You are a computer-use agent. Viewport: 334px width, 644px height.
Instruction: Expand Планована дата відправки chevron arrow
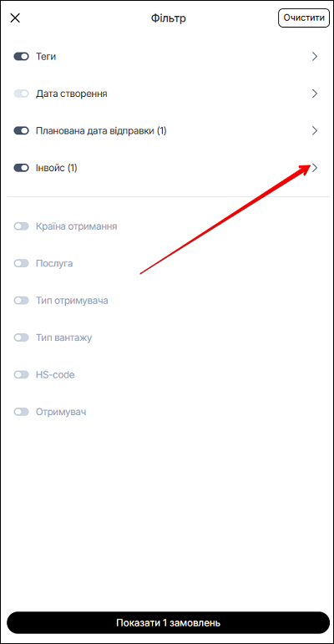315,130
